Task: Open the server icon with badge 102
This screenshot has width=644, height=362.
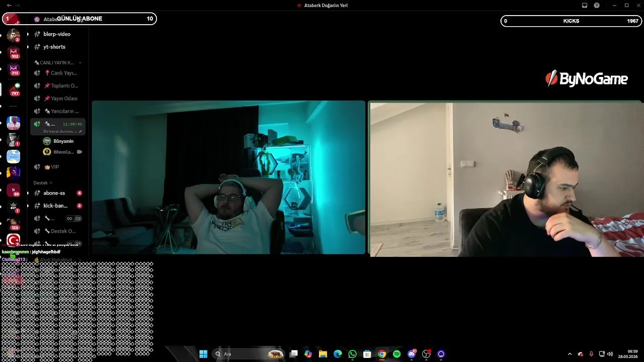Action: [14, 52]
